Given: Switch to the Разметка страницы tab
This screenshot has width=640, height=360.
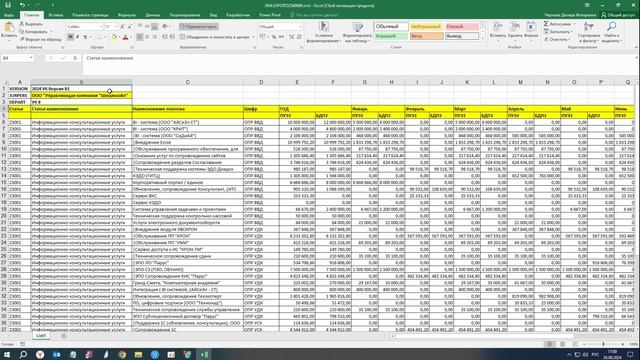Looking at the screenshot, I should click(90, 15).
